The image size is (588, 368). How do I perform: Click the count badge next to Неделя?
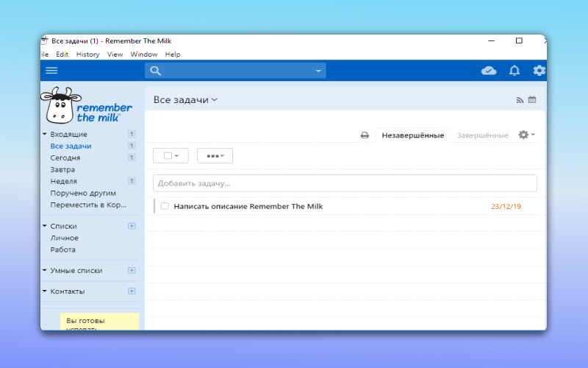click(132, 181)
